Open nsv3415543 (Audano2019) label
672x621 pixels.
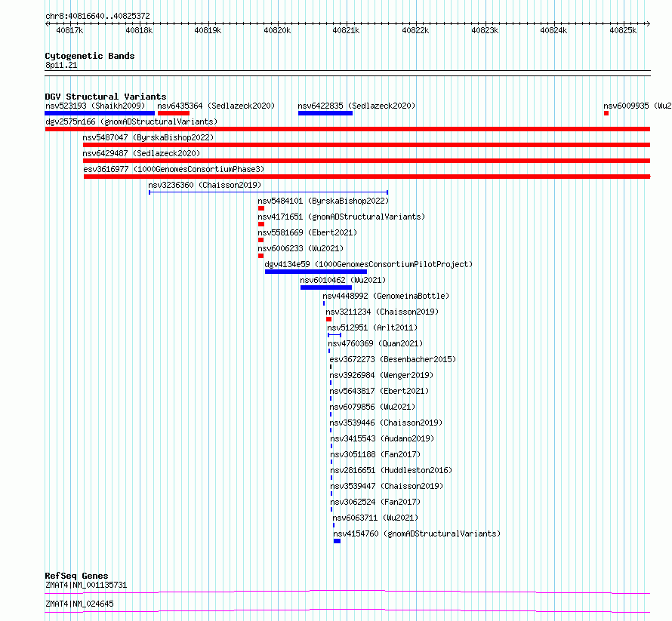click(x=382, y=438)
